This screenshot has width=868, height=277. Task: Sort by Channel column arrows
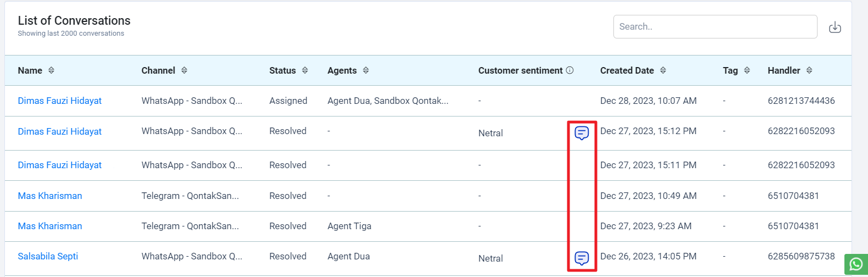(184, 70)
